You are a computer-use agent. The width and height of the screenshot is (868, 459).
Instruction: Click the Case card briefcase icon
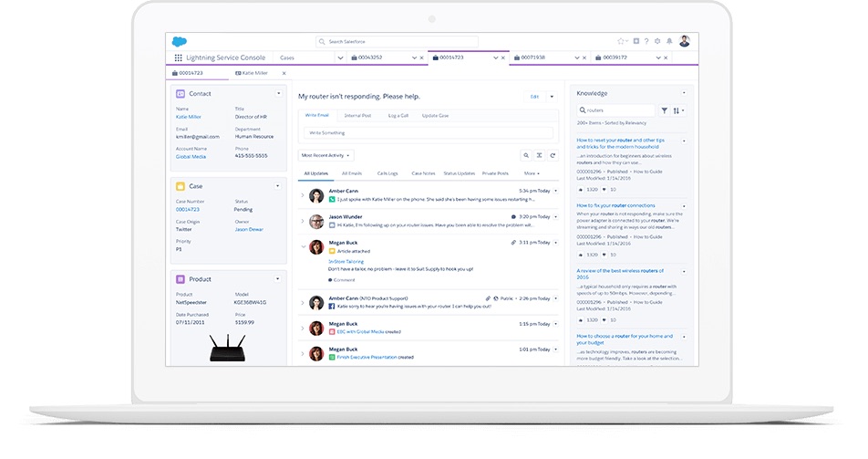click(x=180, y=186)
